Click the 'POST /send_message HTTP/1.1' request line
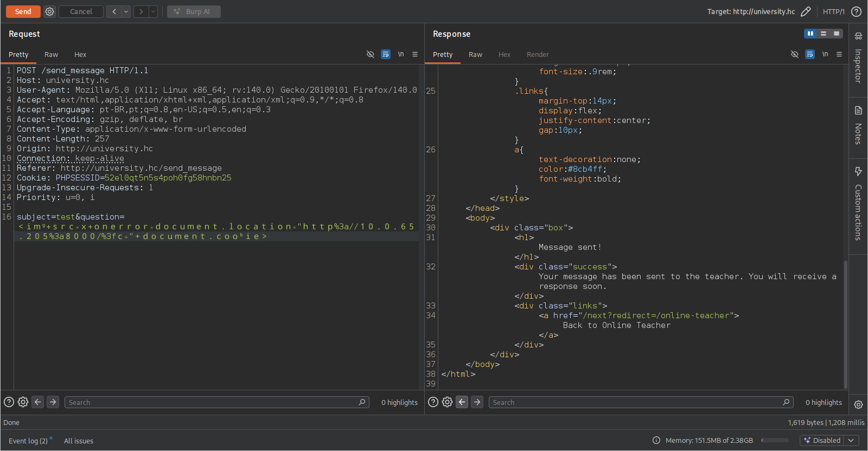Image resolution: width=868 pixels, height=451 pixels. pos(82,70)
